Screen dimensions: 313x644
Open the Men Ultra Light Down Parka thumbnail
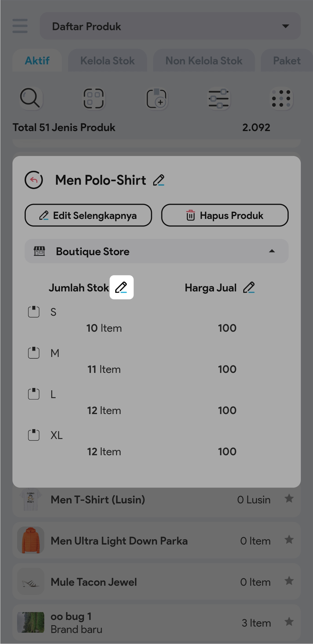[31, 540]
